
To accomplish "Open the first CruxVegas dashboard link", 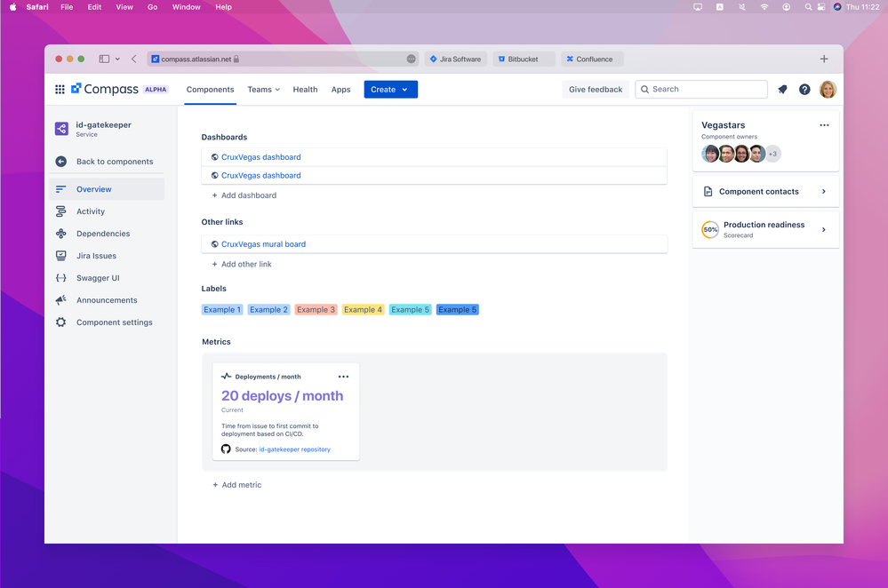I will (x=261, y=156).
